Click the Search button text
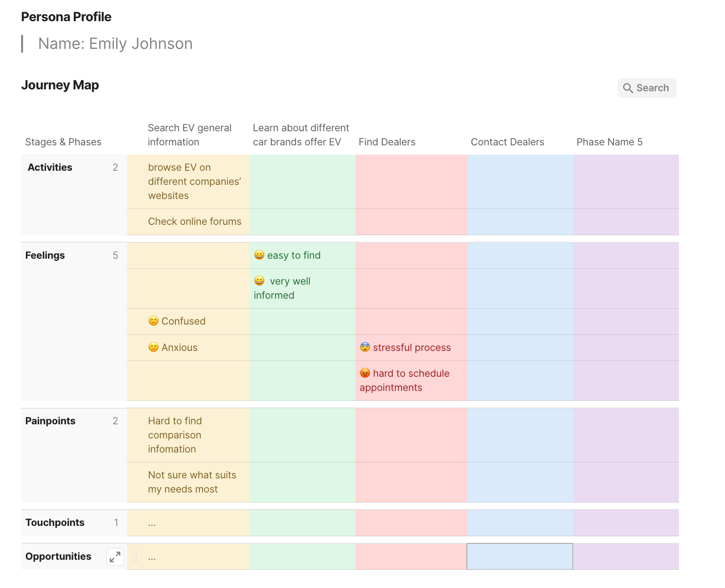 [x=652, y=88]
